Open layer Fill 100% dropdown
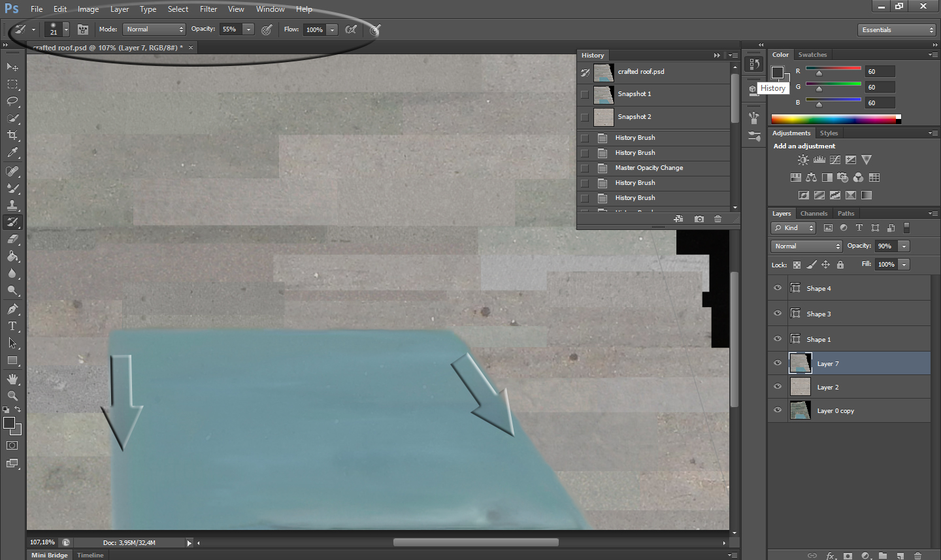The width and height of the screenshot is (941, 560). pos(904,265)
